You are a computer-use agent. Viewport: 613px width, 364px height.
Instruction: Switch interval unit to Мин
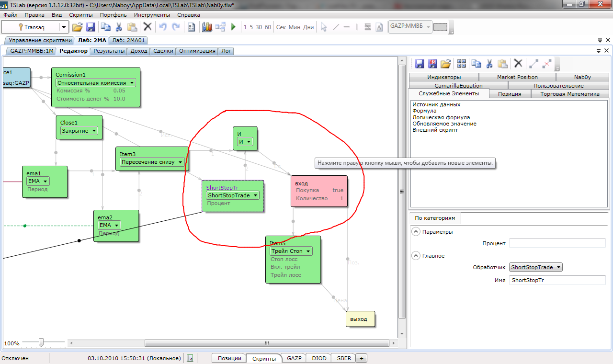(295, 27)
